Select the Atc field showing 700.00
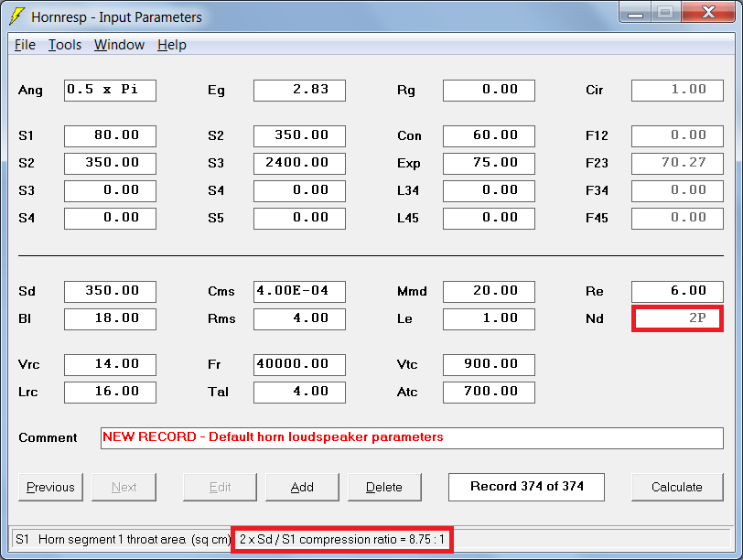The height and width of the screenshot is (560, 743). point(489,393)
